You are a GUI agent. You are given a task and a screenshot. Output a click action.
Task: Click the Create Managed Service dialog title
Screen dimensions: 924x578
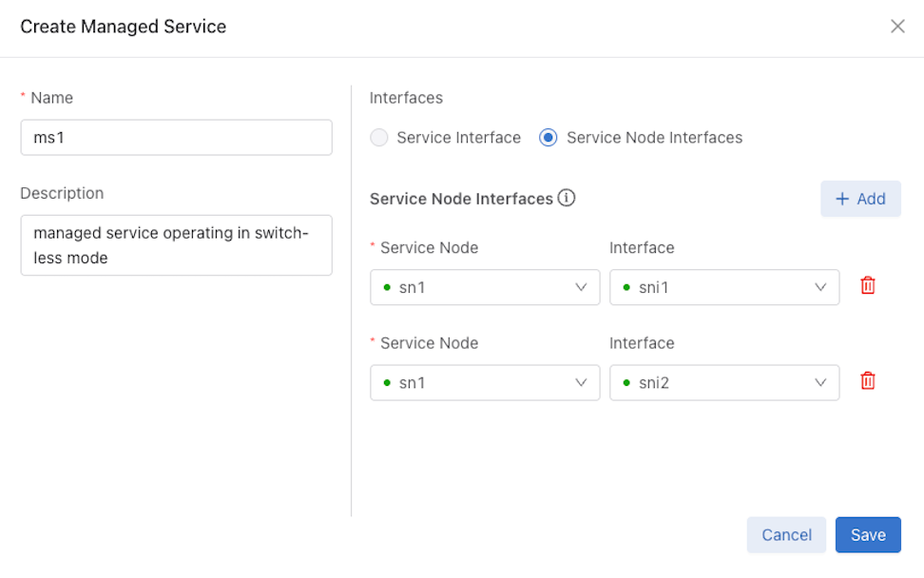(x=124, y=27)
